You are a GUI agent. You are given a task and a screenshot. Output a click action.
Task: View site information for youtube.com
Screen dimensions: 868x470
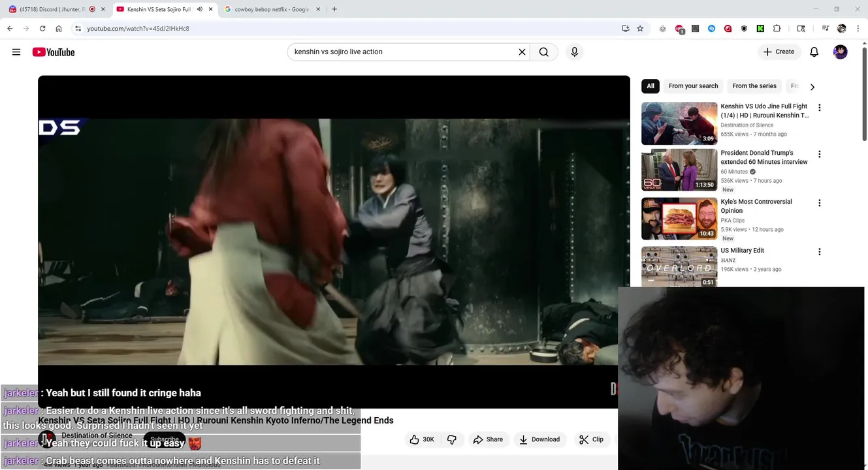(78, 29)
